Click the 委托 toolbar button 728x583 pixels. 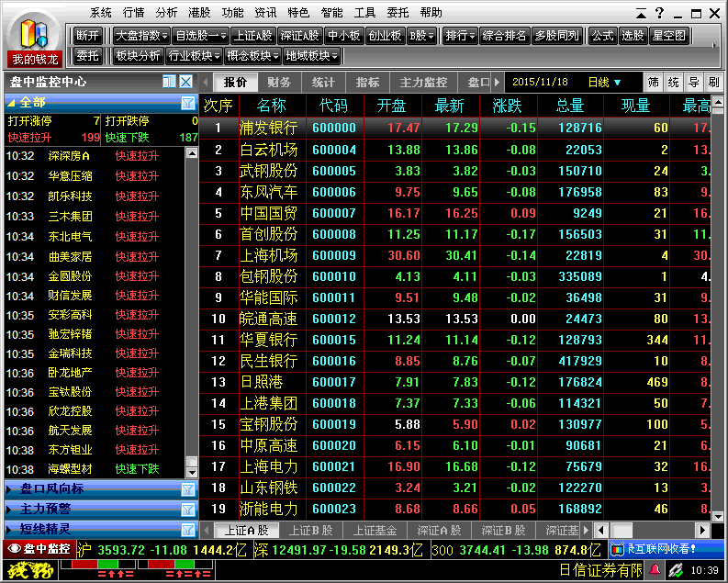tap(87, 56)
